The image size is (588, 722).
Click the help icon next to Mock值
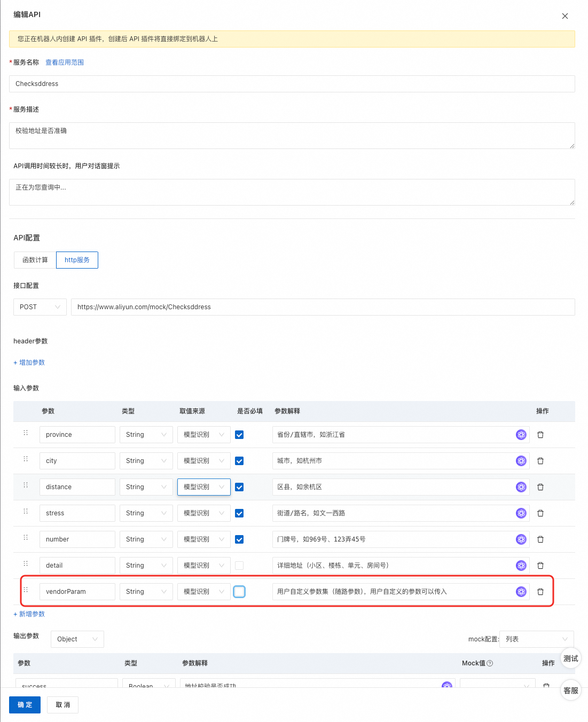click(x=490, y=663)
